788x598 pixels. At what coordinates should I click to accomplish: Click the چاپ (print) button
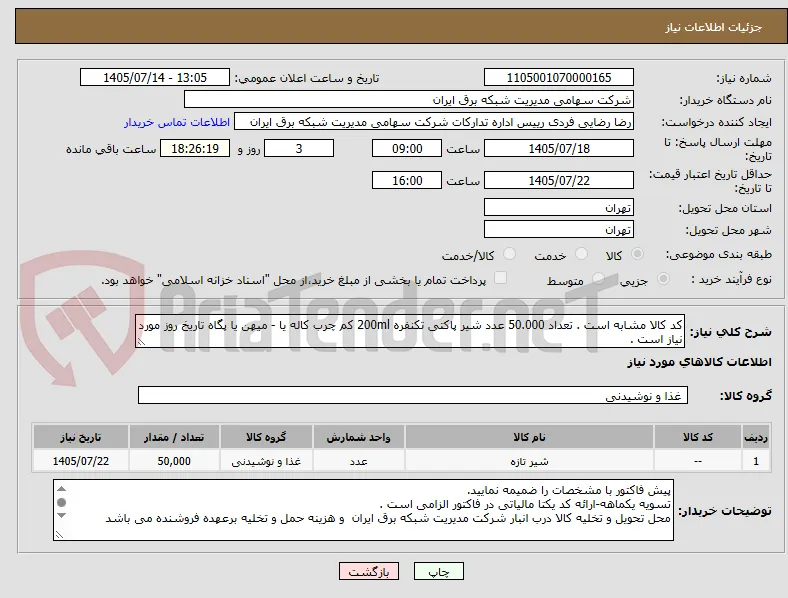438,571
